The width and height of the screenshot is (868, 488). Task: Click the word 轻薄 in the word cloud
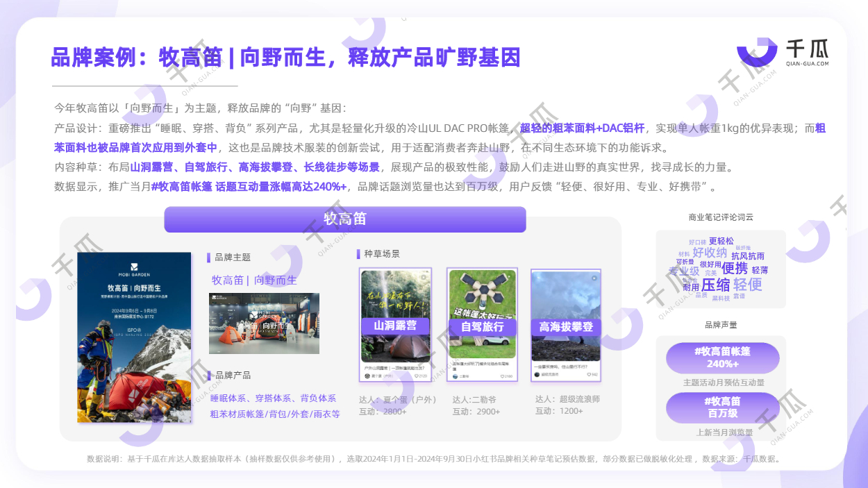point(760,270)
